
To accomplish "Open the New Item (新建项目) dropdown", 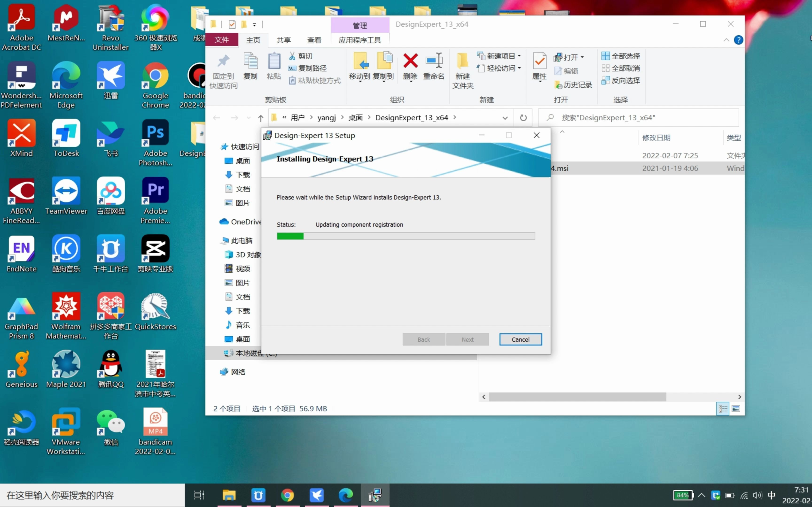I will tap(499, 56).
